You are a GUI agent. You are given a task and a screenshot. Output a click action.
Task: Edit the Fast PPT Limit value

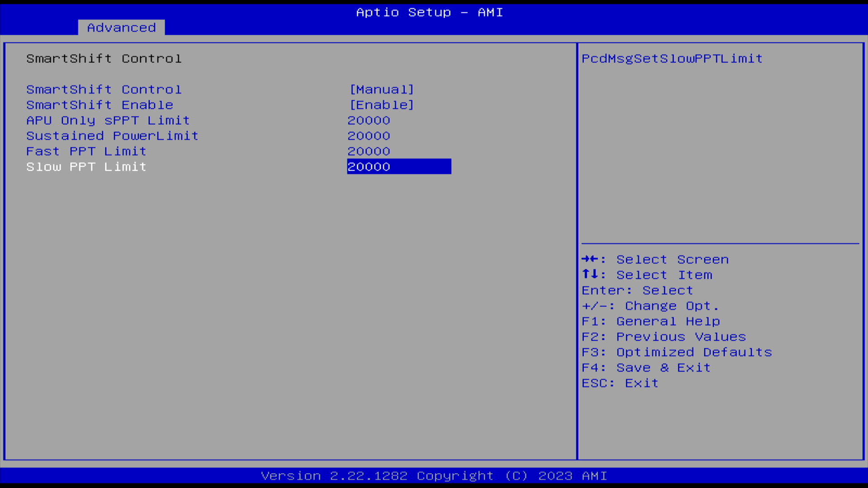coord(369,151)
